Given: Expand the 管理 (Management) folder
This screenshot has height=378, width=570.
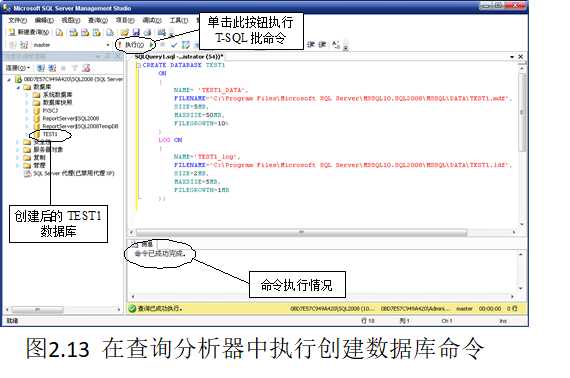Looking at the screenshot, I should 17,165.
